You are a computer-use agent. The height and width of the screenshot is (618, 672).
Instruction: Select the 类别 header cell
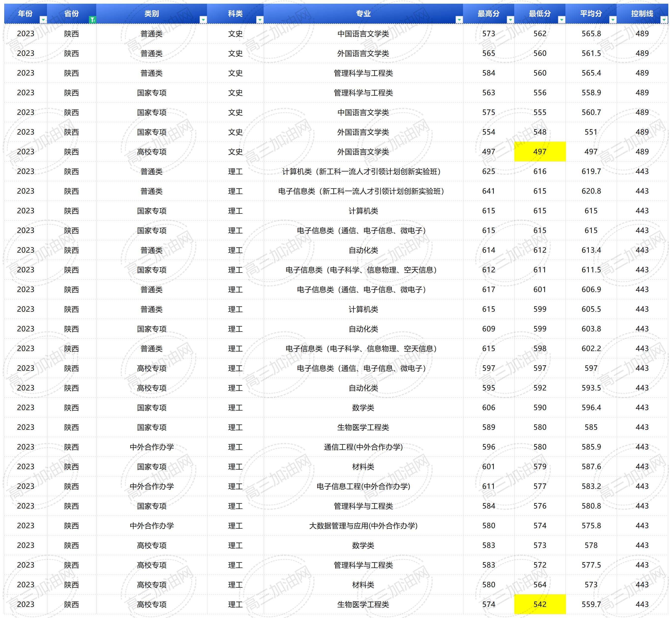(x=152, y=14)
